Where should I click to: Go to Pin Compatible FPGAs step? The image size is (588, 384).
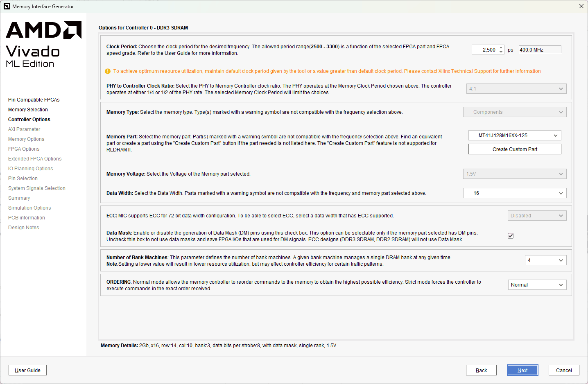pyautogui.click(x=34, y=100)
